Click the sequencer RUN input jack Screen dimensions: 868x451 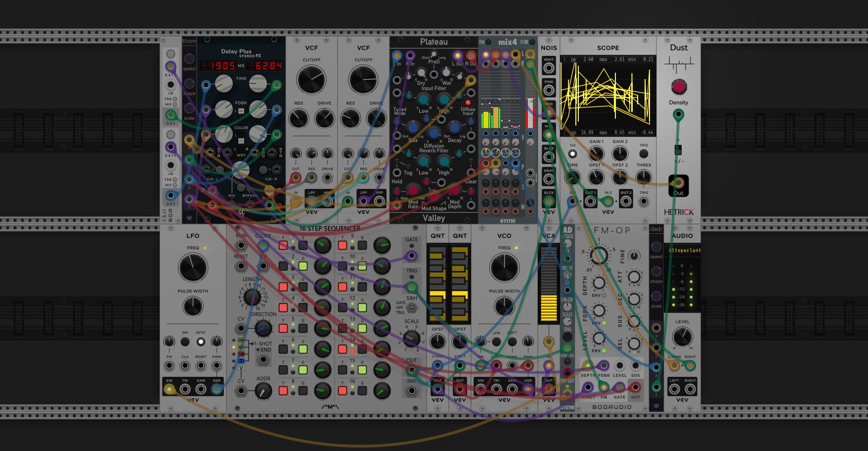[x=241, y=245]
